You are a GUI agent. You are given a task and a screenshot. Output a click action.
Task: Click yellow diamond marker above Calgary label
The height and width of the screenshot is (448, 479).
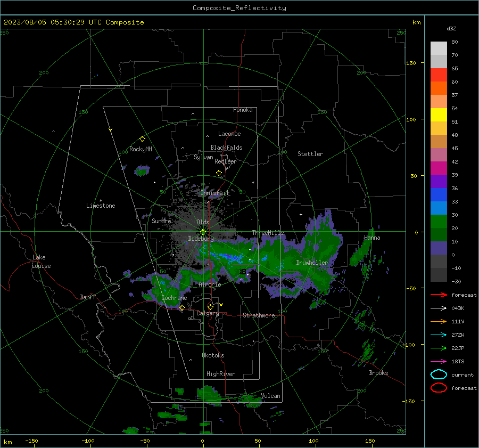(x=210, y=307)
